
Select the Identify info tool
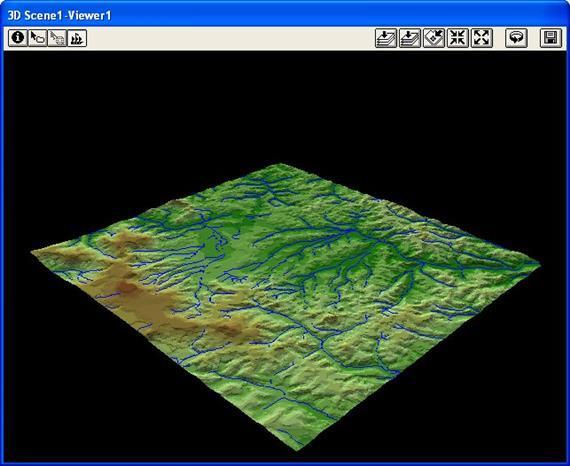17,38
